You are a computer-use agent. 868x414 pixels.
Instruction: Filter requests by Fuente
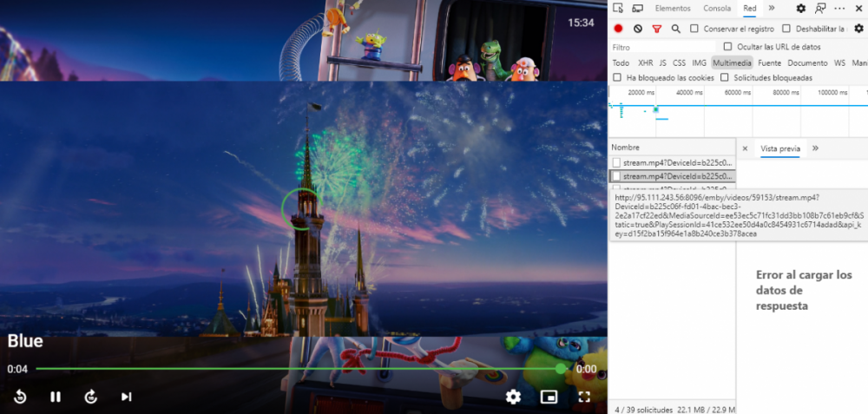coord(769,63)
